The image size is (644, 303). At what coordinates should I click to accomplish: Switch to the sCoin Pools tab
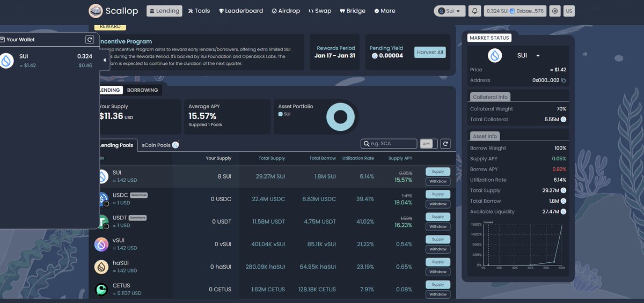(x=160, y=145)
